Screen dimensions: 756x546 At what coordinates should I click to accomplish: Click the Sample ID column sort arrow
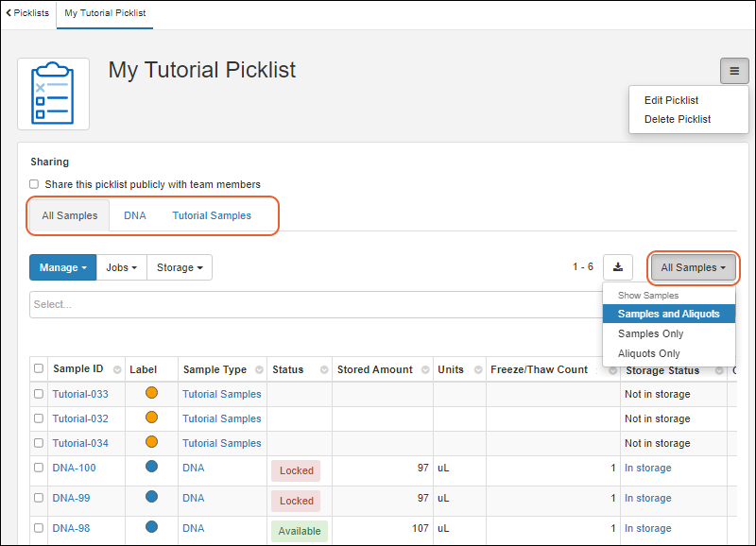coord(117,370)
